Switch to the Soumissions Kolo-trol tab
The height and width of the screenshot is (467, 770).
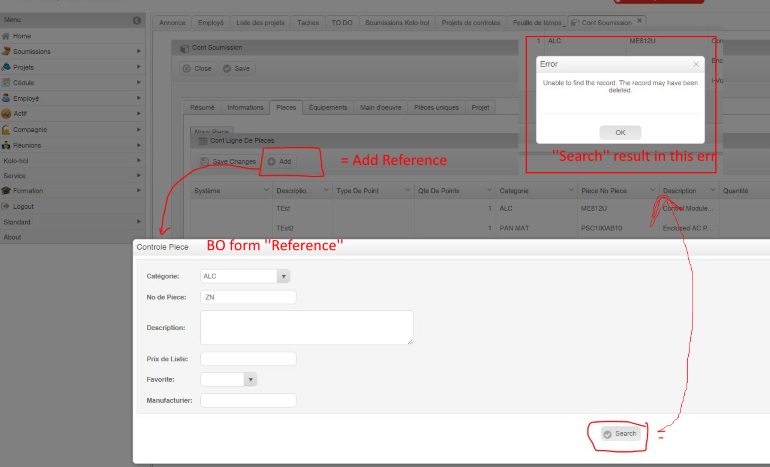(x=397, y=23)
